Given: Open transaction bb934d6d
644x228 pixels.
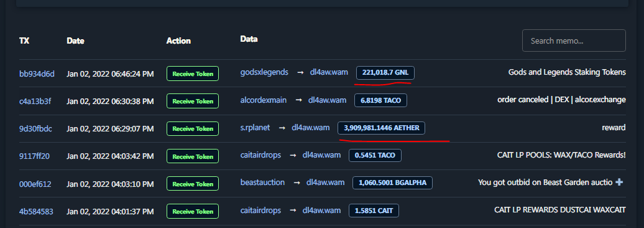Looking at the screenshot, I should click(x=37, y=74).
